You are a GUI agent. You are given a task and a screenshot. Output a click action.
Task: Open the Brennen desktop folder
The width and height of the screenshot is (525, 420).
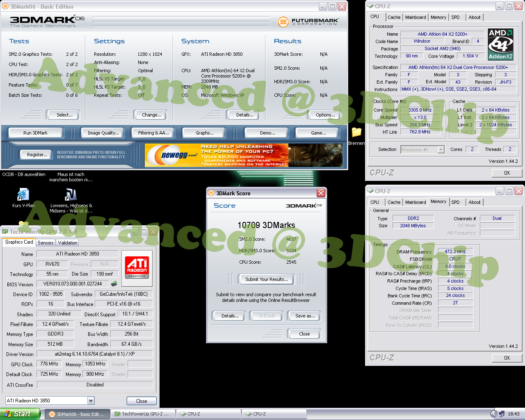356,136
